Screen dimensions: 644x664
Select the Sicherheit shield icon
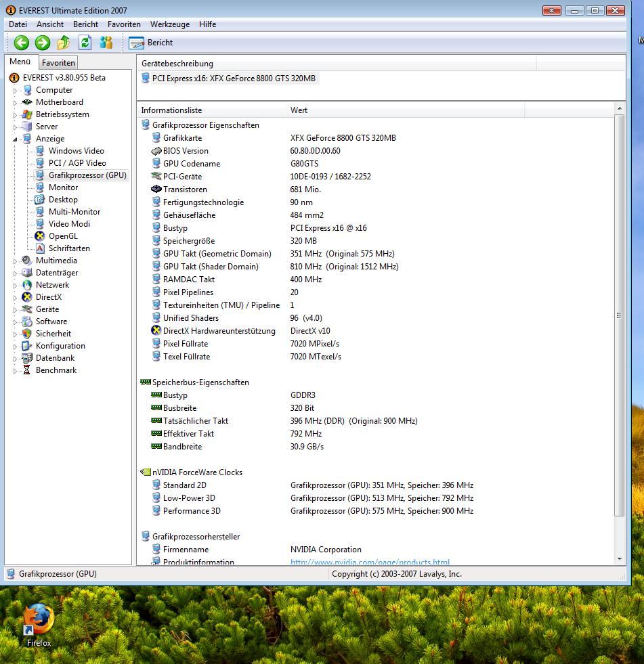[27, 334]
